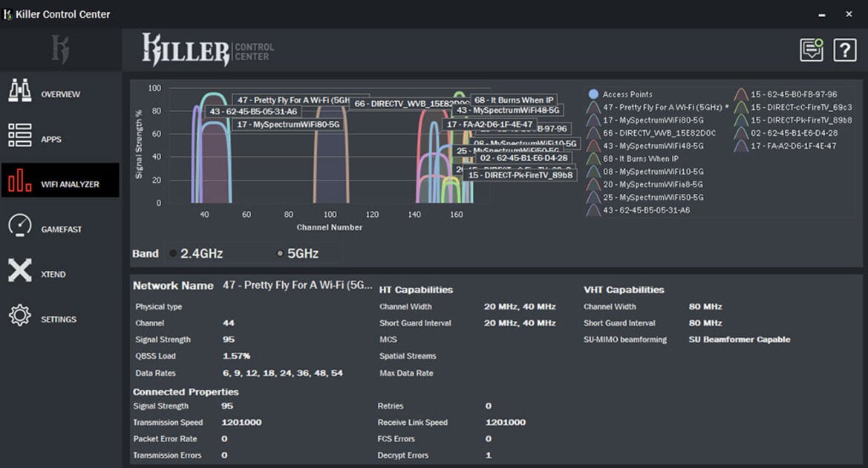
Task: Close the Killer Control Center window
Action: click(x=849, y=14)
